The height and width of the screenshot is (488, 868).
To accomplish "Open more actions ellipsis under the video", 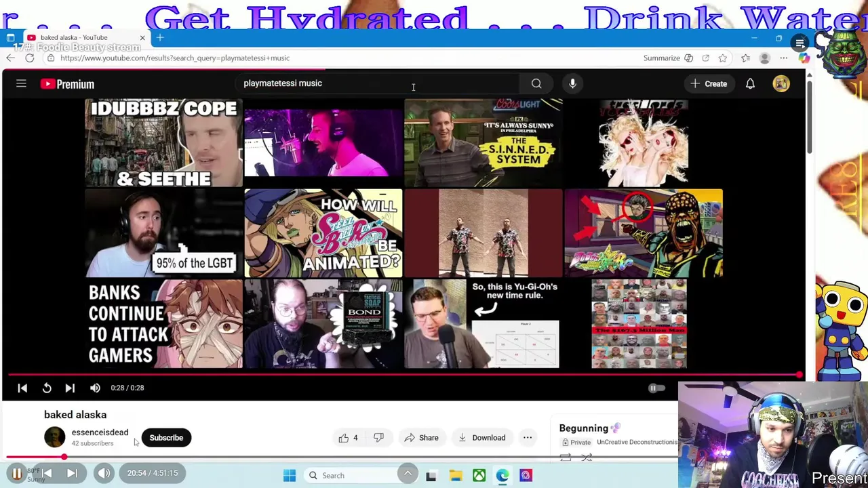I will click(527, 438).
